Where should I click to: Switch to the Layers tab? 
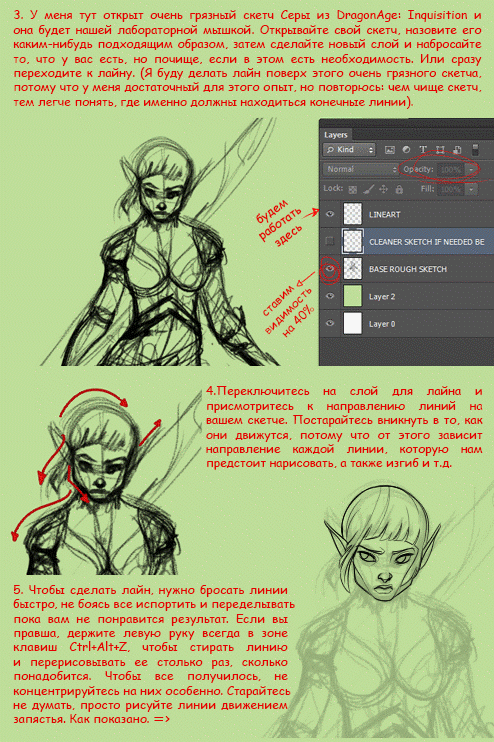336,135
